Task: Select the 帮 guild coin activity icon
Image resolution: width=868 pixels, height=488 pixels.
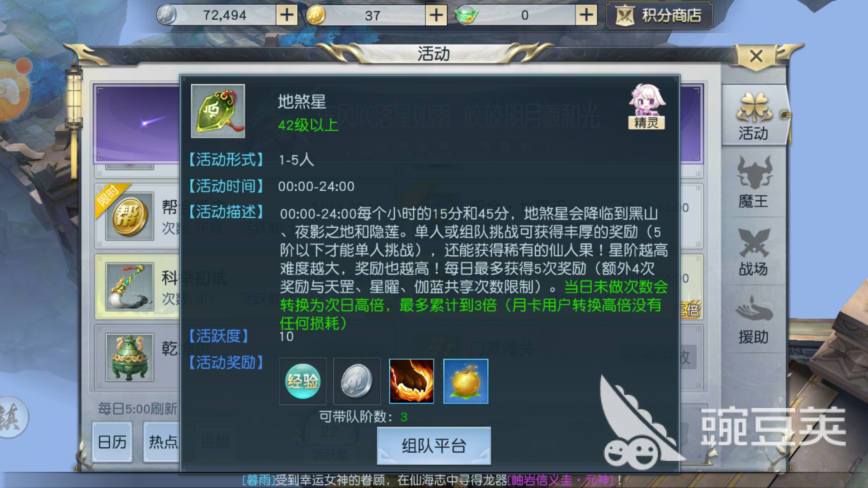Action: (x=130, y=216)
